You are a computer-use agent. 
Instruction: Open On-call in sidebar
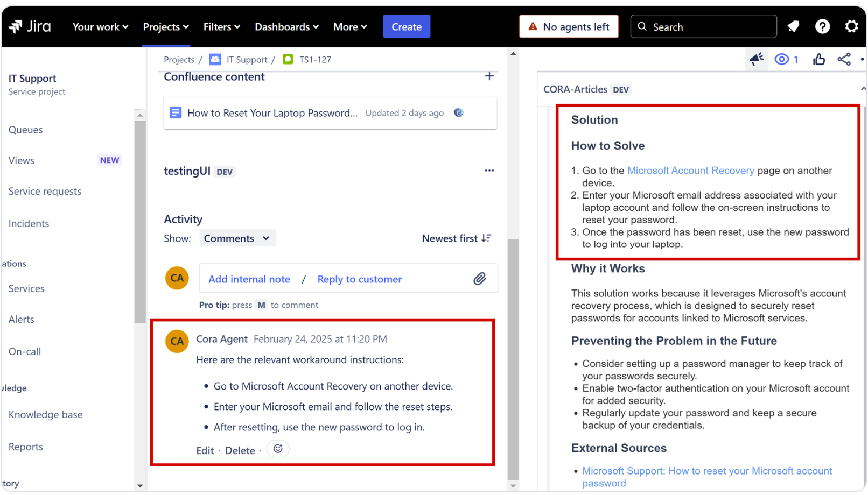(x=25, y=352)
